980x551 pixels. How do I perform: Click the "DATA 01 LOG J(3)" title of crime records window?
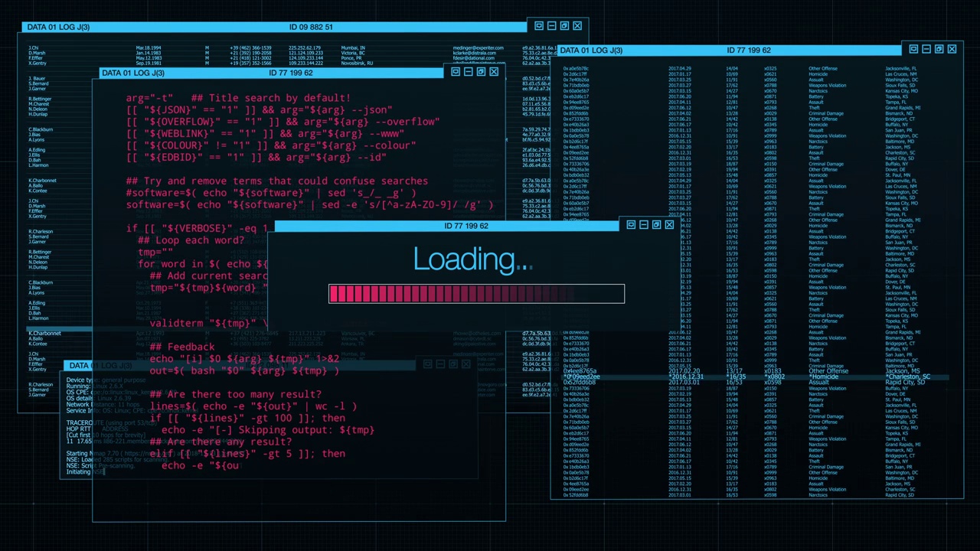pos(591,50)
